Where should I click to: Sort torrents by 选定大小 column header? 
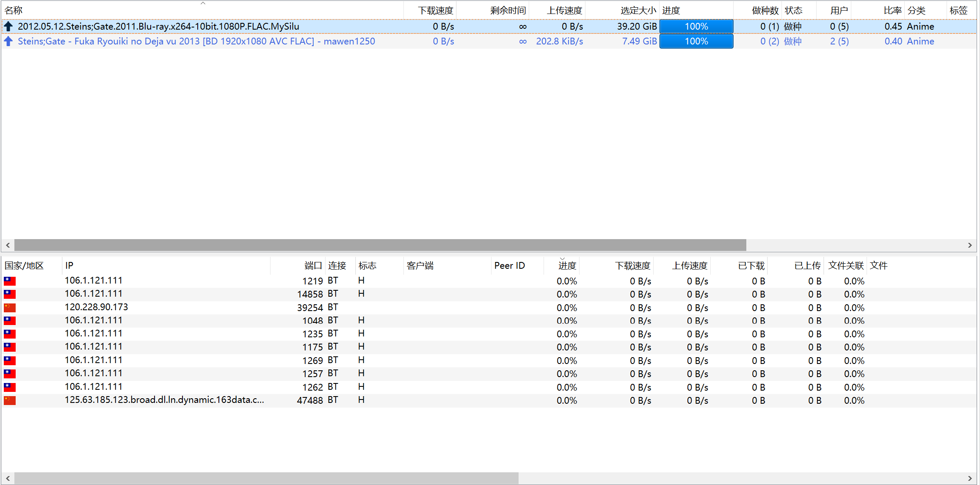tap(623, 11)
